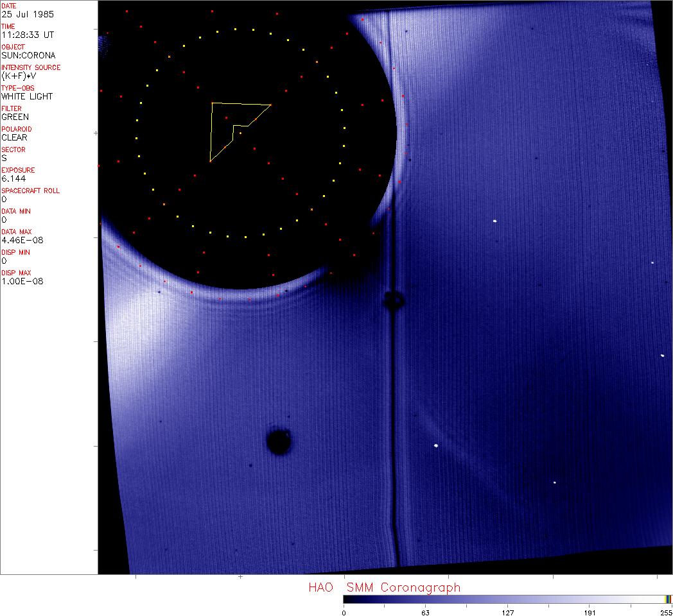Screen dimensions: 673x616
Task: Click the "HAO SMM Coronagraph" title text
Action: 384,587
